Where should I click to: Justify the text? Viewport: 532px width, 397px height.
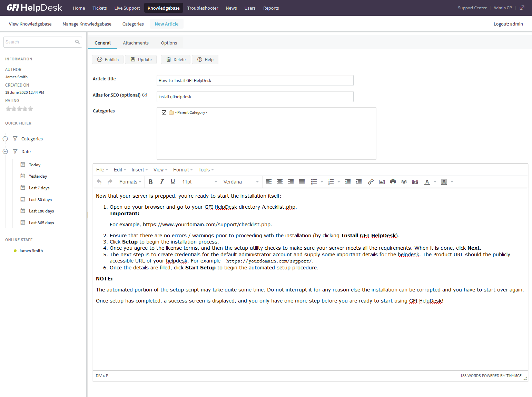302,182
